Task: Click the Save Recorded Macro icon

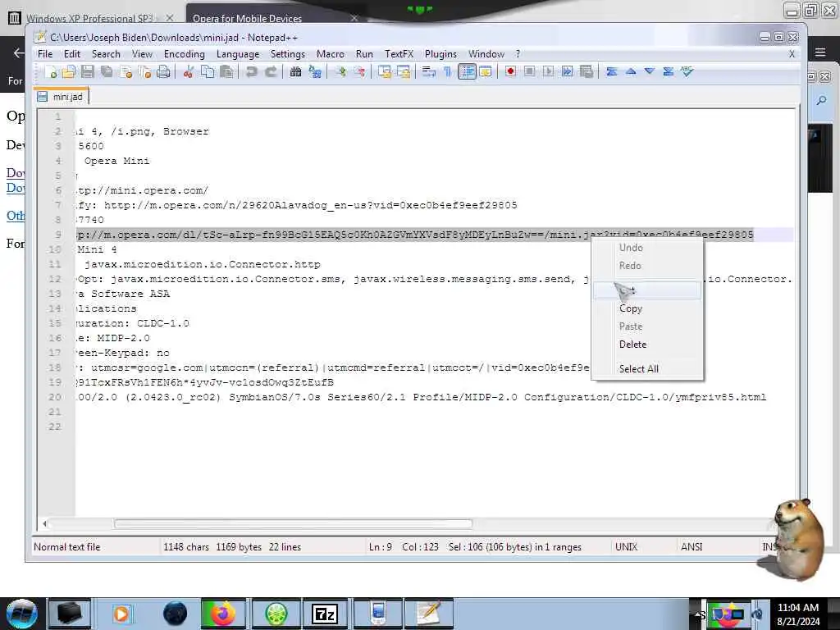Action: 587,72
